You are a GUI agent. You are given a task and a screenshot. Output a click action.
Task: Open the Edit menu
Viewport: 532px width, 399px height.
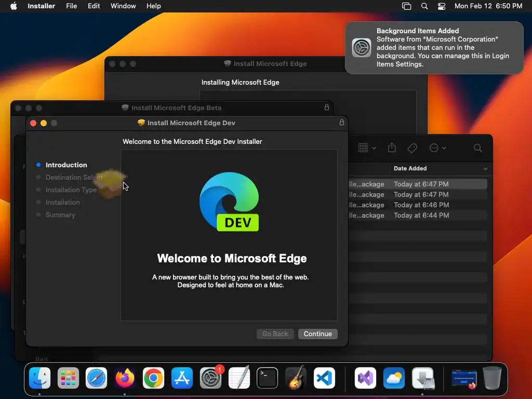(x=94, y=6)
